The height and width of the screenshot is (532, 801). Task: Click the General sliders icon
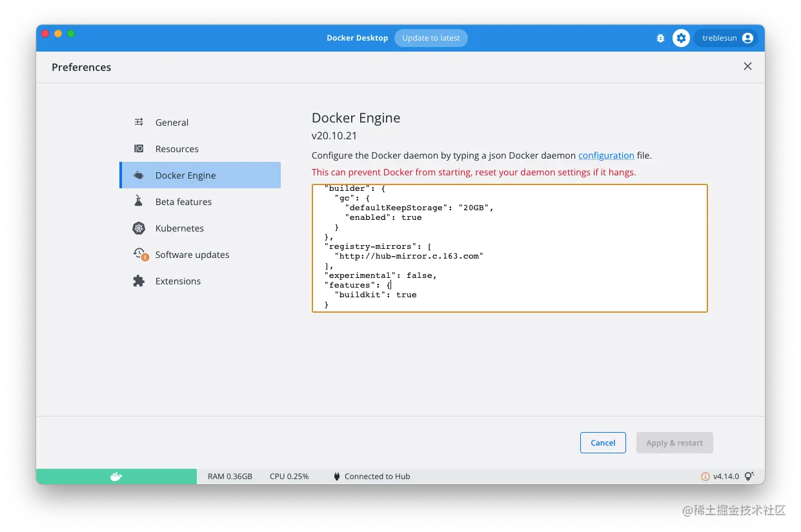pos(139,122)
